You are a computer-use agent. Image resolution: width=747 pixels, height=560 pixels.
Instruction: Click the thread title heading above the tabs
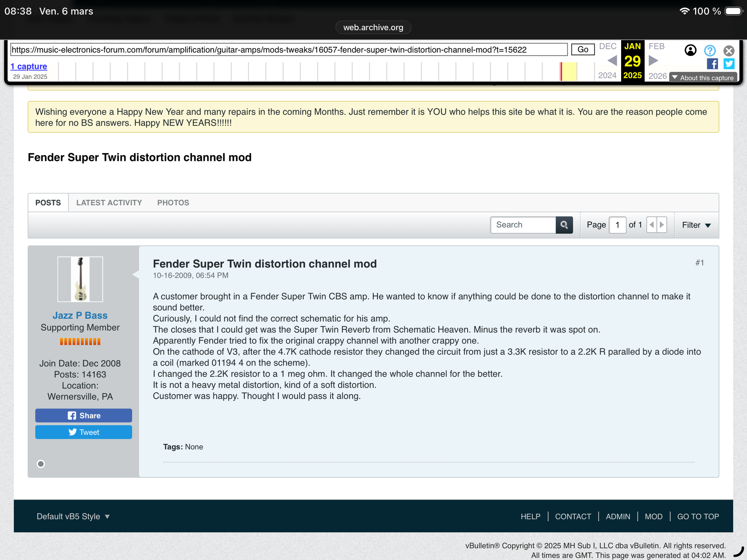pos(140,157)
